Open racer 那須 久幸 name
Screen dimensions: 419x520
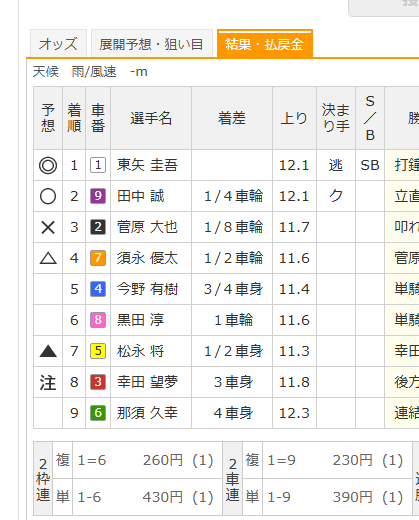147,413
